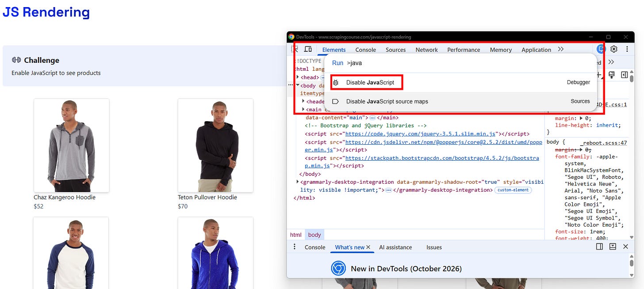Select the html breadcrumb
Image resolution: width=644 pixels, height=289 pixels.
pyautogui.click(x=296, y=235)
